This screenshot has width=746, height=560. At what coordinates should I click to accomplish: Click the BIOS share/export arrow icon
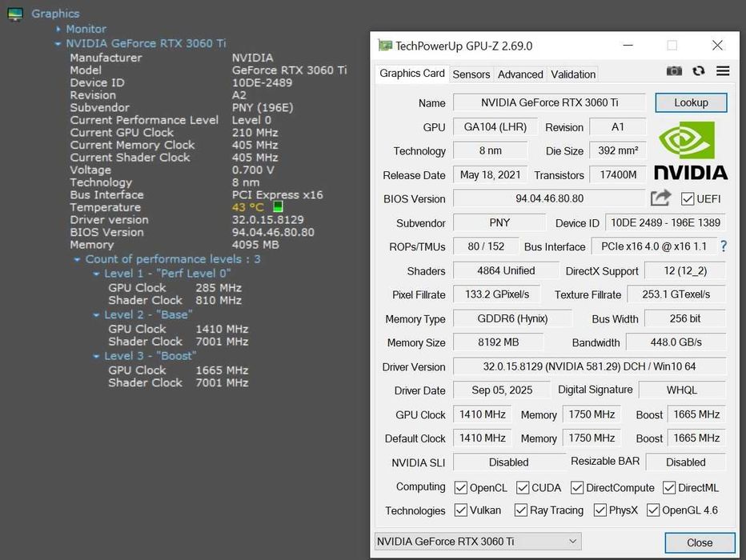coord(660,198)
